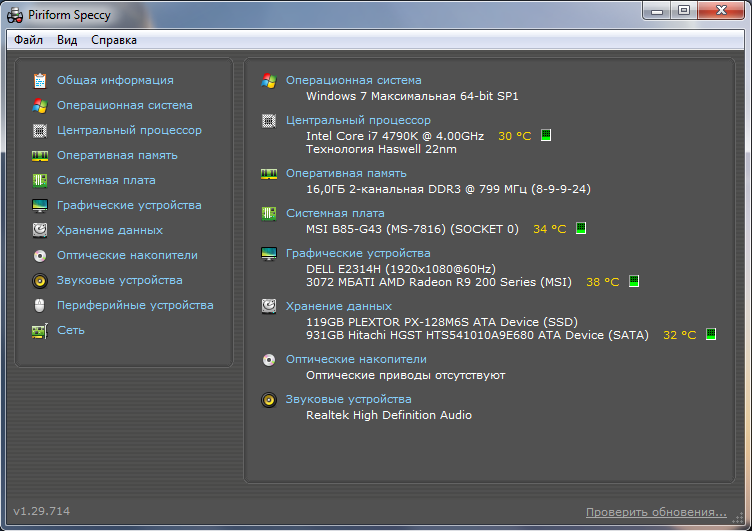This screenshot has width=752, height=531.
Task: Select Системная плата in the sidebar
Action: (x=106, y=180)
